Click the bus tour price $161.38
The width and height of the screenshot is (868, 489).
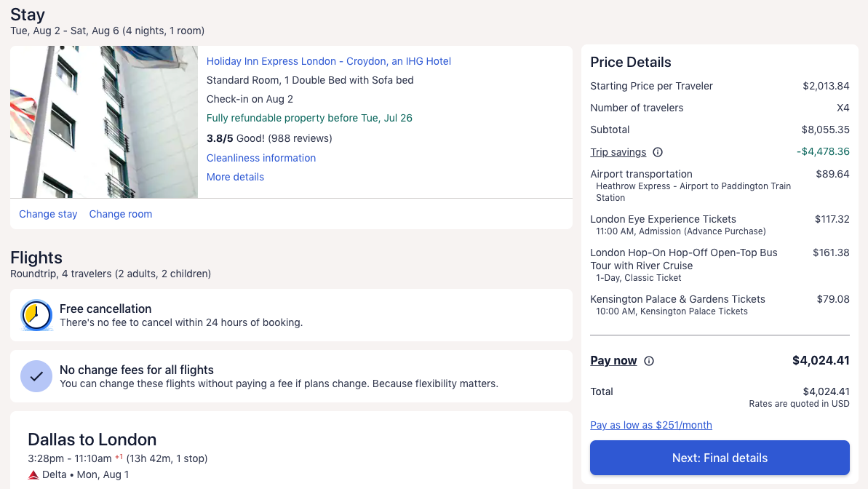click(831, 253)
